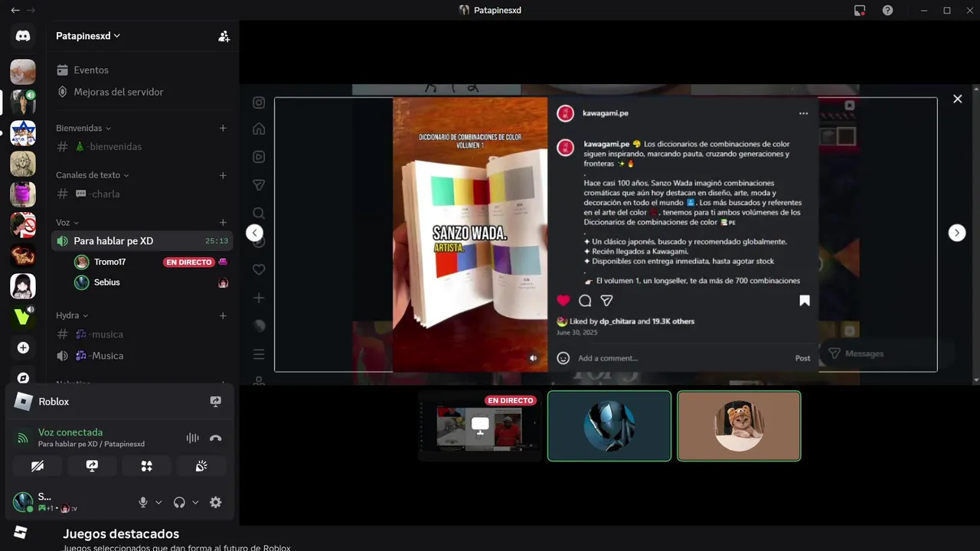The image size is (980, 551).
Task: Open the blue star emblem server
Action: [23, 133]
